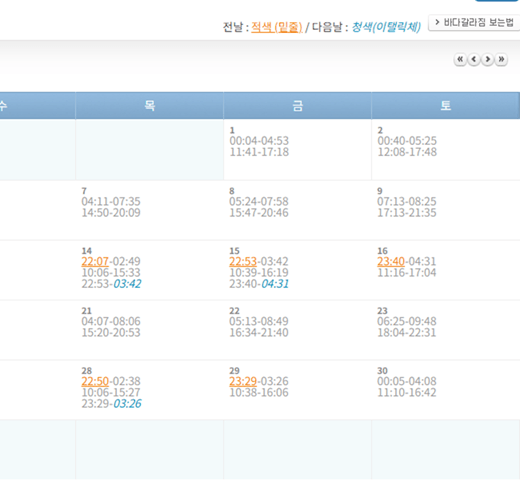Select day 28 in calendar
The height and width of the screenshot is (481, 520).
point(87,371)
